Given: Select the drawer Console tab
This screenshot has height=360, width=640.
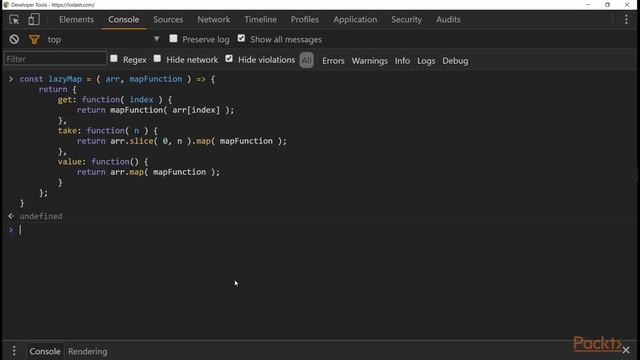Looking at the screenshot, I should click(45, 351).
